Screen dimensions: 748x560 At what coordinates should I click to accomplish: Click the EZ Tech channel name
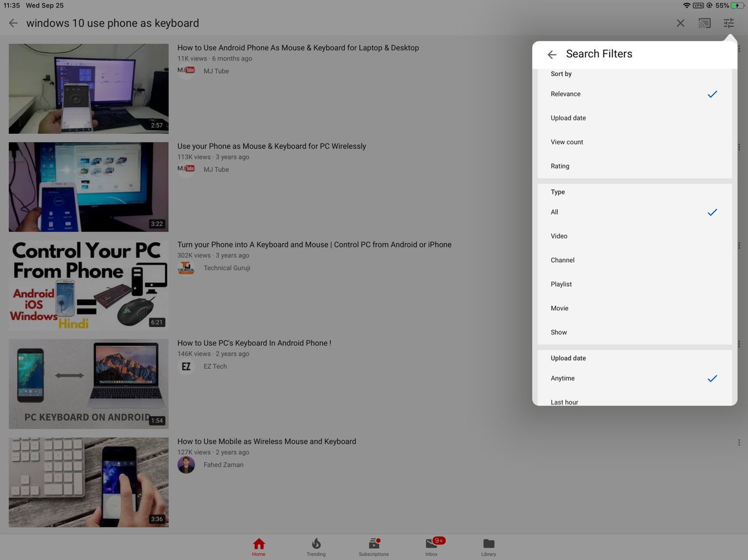coord(215,366)
